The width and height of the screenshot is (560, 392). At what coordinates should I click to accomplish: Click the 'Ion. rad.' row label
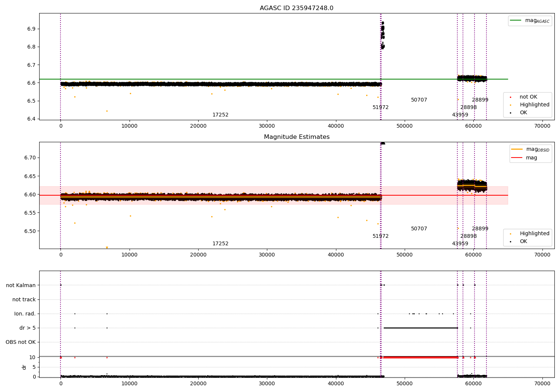[25, 314]
